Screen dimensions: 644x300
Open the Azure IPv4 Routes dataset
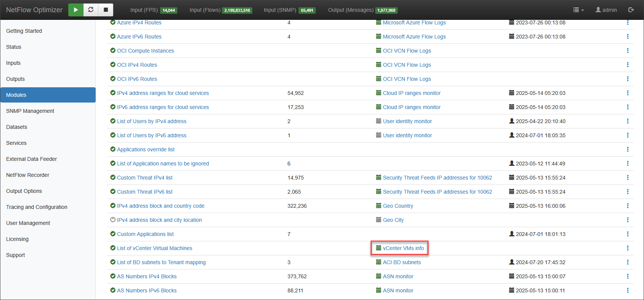pos(139,22)
